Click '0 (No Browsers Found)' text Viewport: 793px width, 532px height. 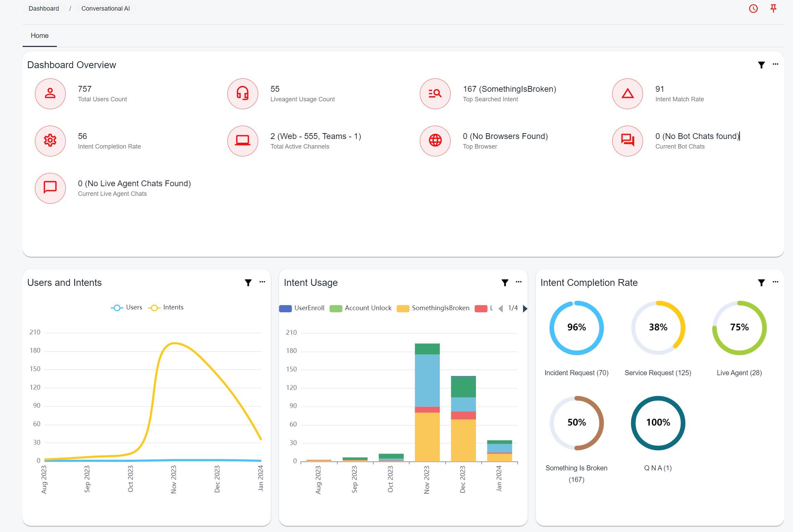505,136
